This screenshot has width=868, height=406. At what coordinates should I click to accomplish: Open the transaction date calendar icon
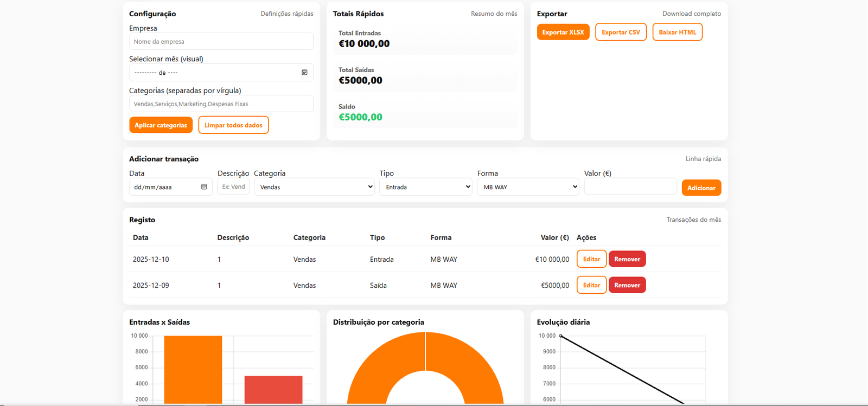(204, 187)
